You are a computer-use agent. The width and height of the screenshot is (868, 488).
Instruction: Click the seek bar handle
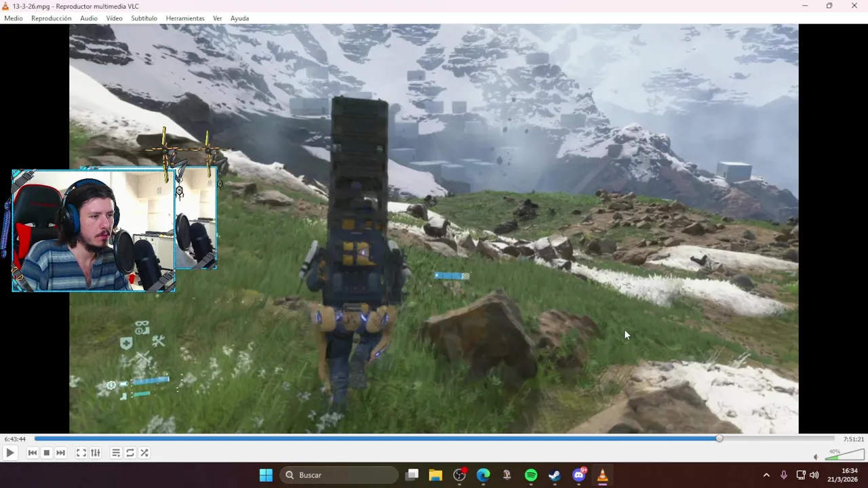coord(719,439)
